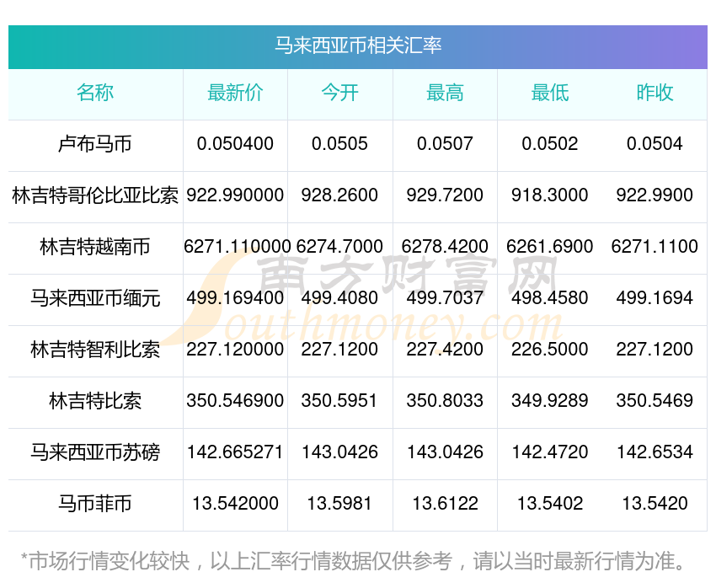
Task: Select high value 929.7200
Action: click(445, 195)
